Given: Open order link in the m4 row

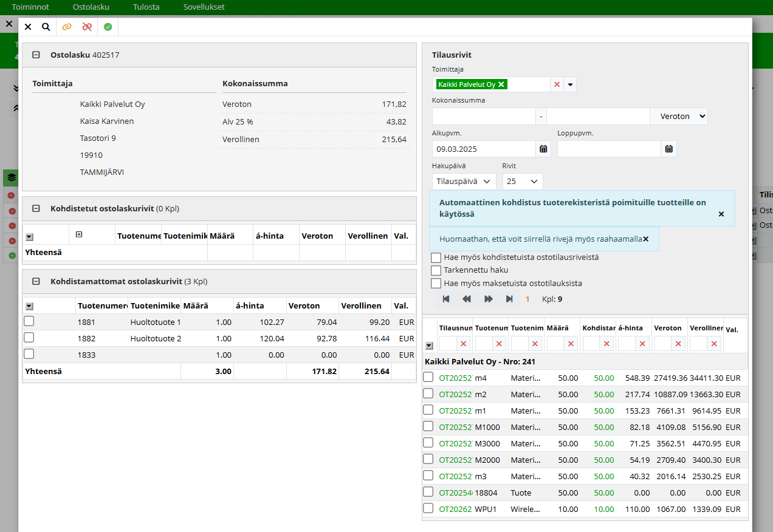Looking at the screenshot, I should coord(455,378).
